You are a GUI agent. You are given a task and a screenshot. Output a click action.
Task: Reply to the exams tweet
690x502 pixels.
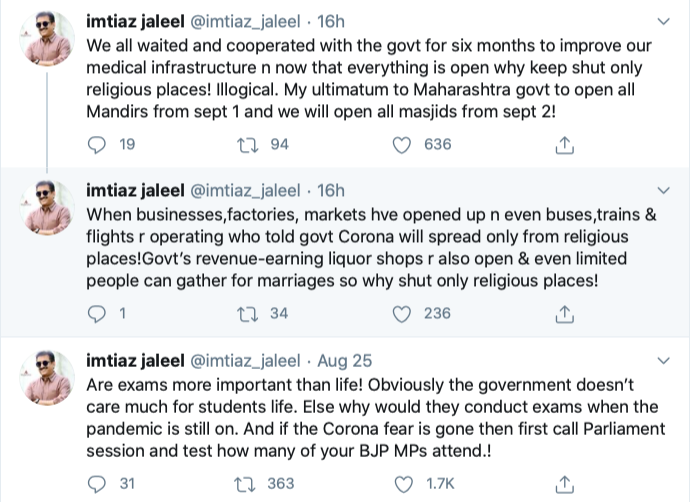(98, 484)
